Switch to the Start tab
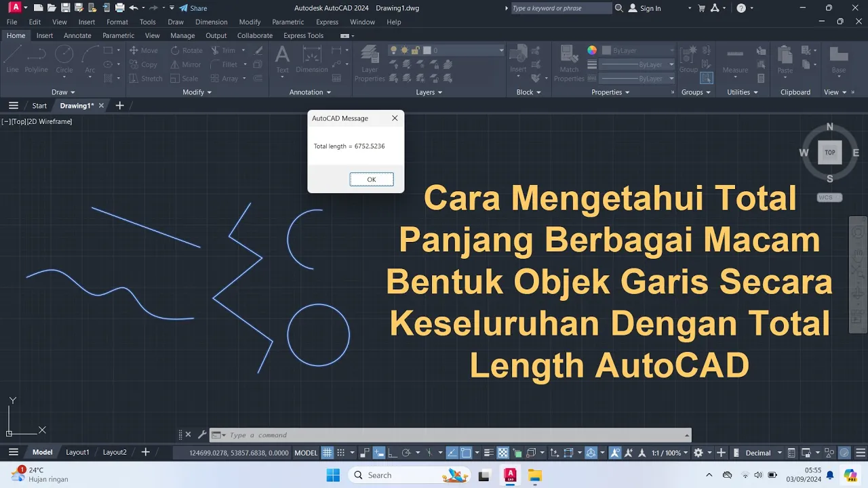This screenshot has width=868, height=488. pos(39,106)
